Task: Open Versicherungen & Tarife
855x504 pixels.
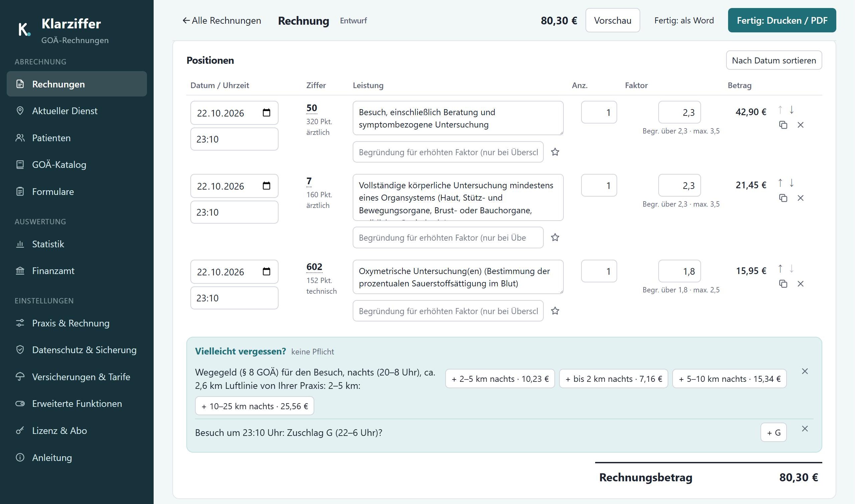Action: [x=77, y=377]
